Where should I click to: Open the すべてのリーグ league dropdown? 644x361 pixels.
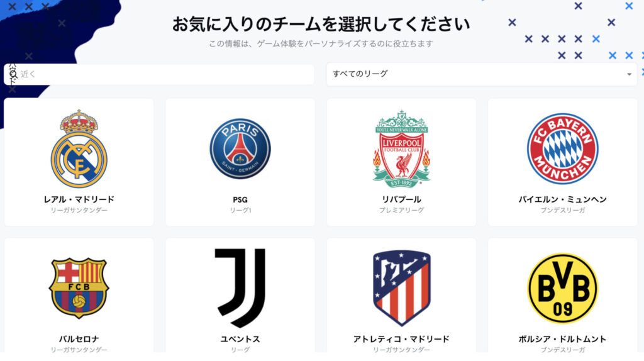point(482,74)
